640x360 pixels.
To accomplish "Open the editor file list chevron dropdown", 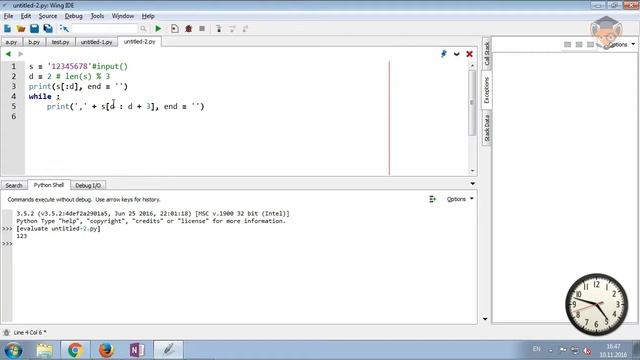I will pyautogui.click(x=456, y=54).
